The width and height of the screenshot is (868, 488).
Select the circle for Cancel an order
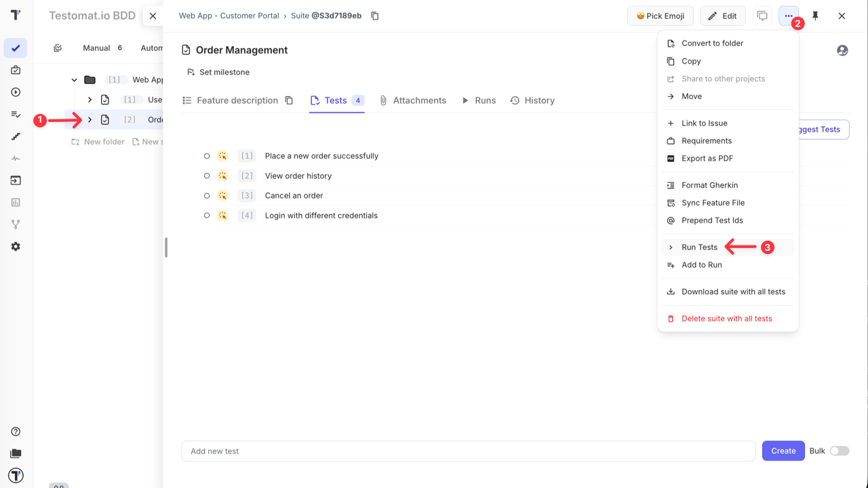[207, 195]
